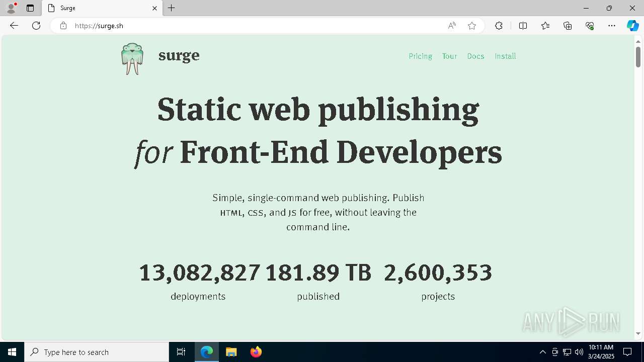
Task: Open the Extensions puzzle icon
Action: 499,26
